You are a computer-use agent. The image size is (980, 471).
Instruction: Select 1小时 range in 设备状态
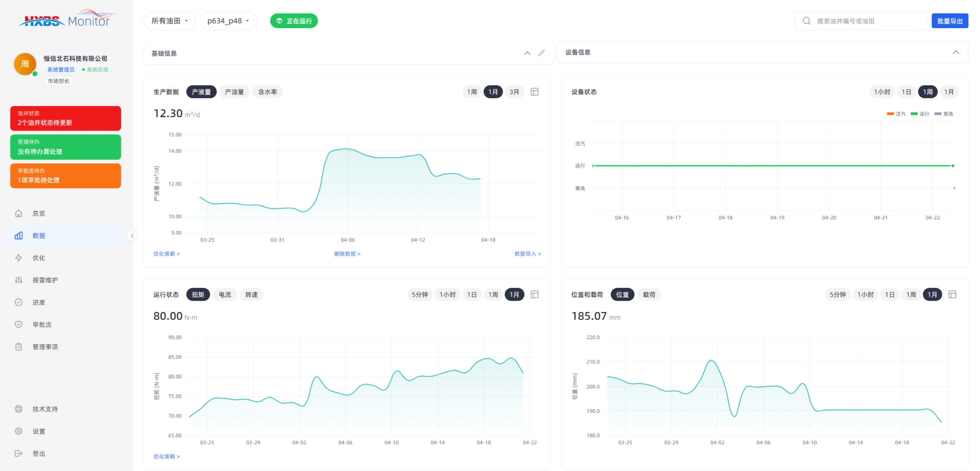[882, 92]
